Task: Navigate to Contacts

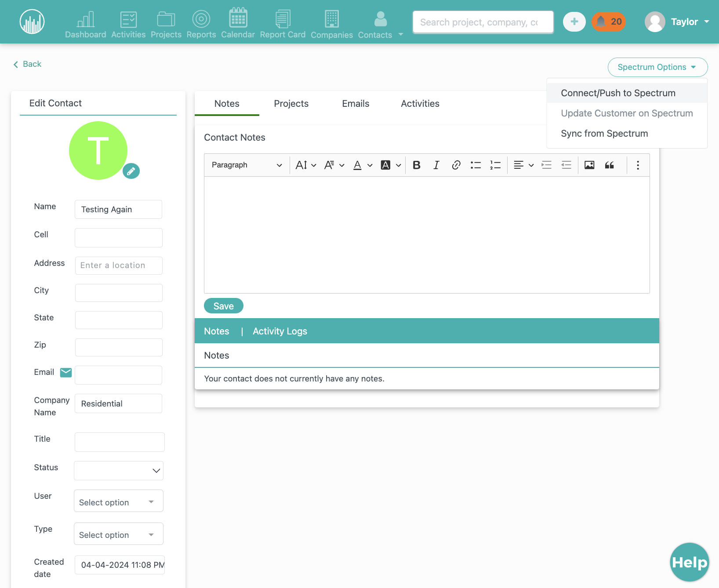Action: (x=375, y=25)
